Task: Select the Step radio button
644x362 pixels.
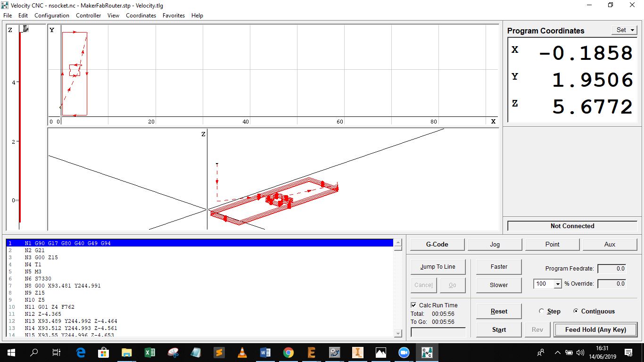Action: pos(541,311)
